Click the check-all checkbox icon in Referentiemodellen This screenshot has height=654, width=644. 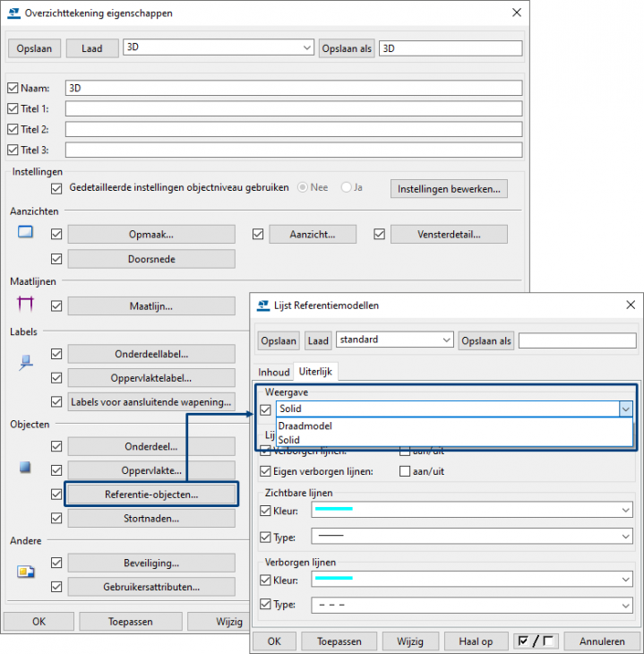[x=523, y=641]
